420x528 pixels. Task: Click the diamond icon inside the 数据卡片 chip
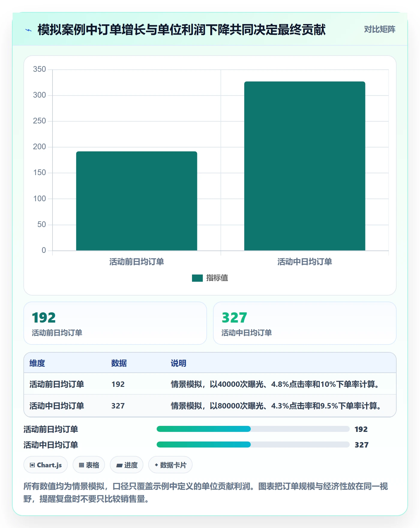tap(156, 465)
